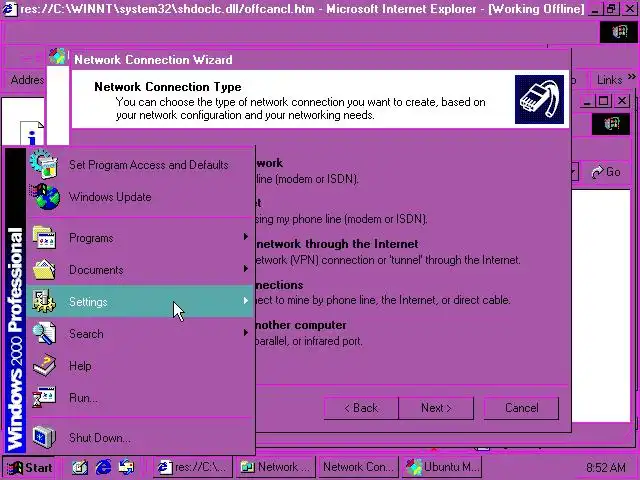The width and height of the screenshot is (640, 480).
Task: Click the throbber logo in the inner browser window
Action: click(x=611, y=124)
